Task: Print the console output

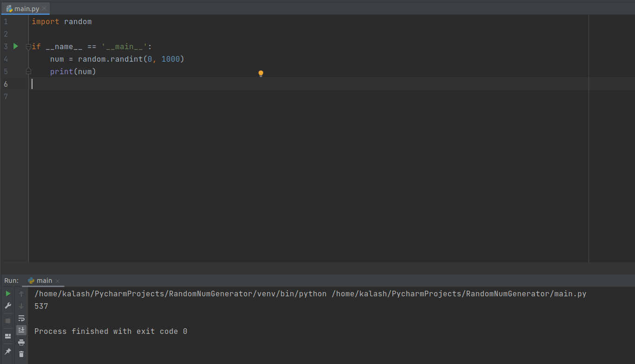Action: pos(21,342)
